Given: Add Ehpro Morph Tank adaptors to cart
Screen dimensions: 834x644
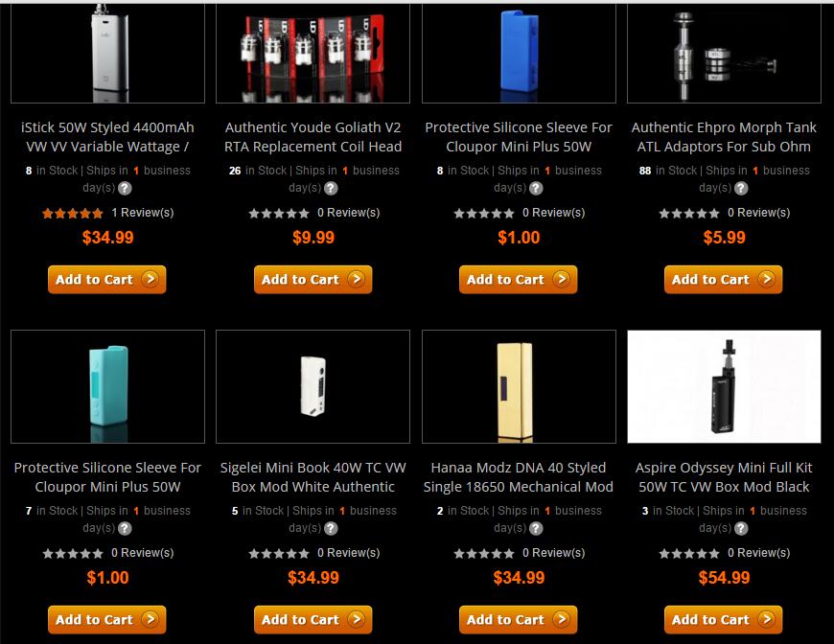Looking at the screenshot, I should (x=724, y=280).
